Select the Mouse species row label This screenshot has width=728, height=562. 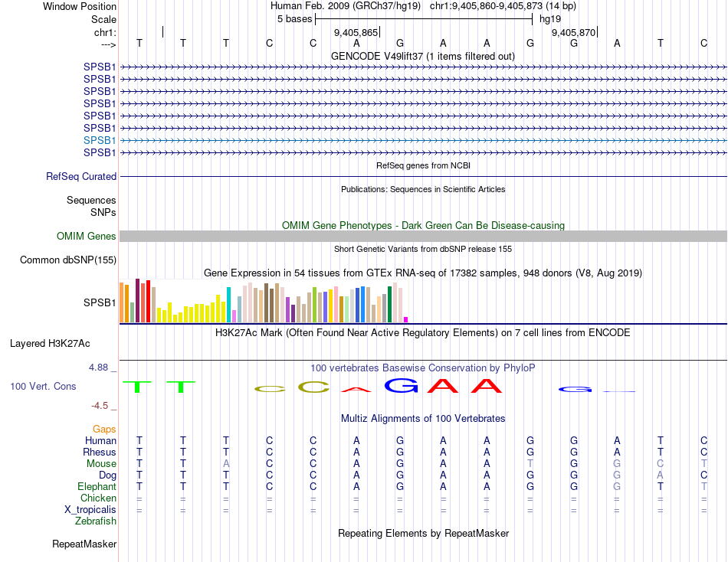click(101, 464)
